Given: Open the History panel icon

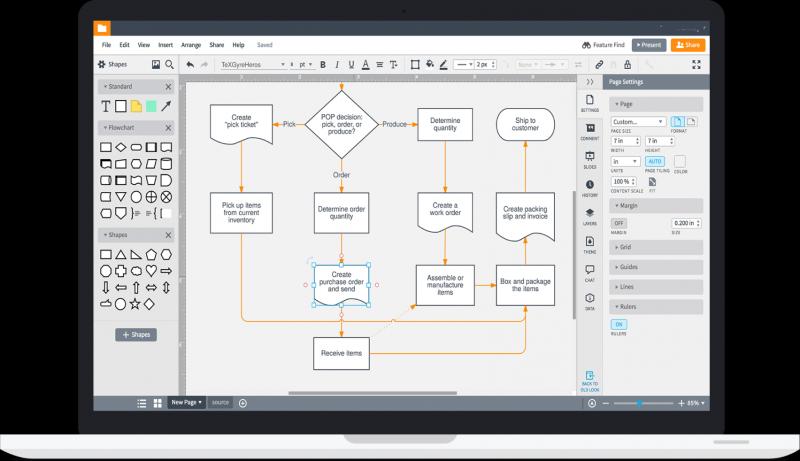Looking at the screenshot, I should pyautogui.click(x=590, y=185).
